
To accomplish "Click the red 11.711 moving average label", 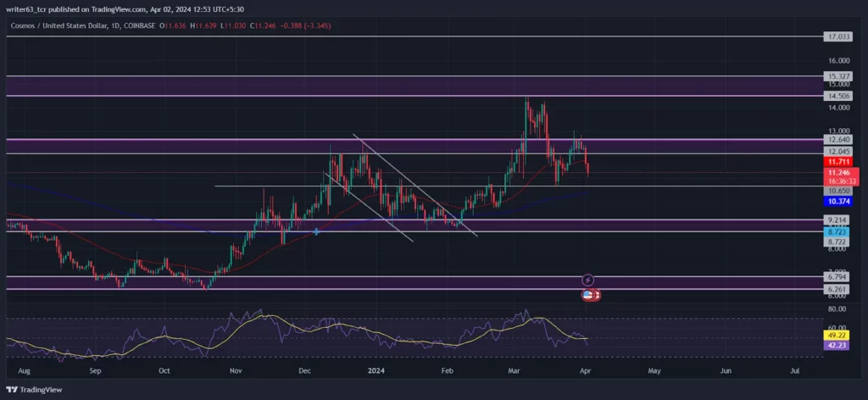I will 837,162.
